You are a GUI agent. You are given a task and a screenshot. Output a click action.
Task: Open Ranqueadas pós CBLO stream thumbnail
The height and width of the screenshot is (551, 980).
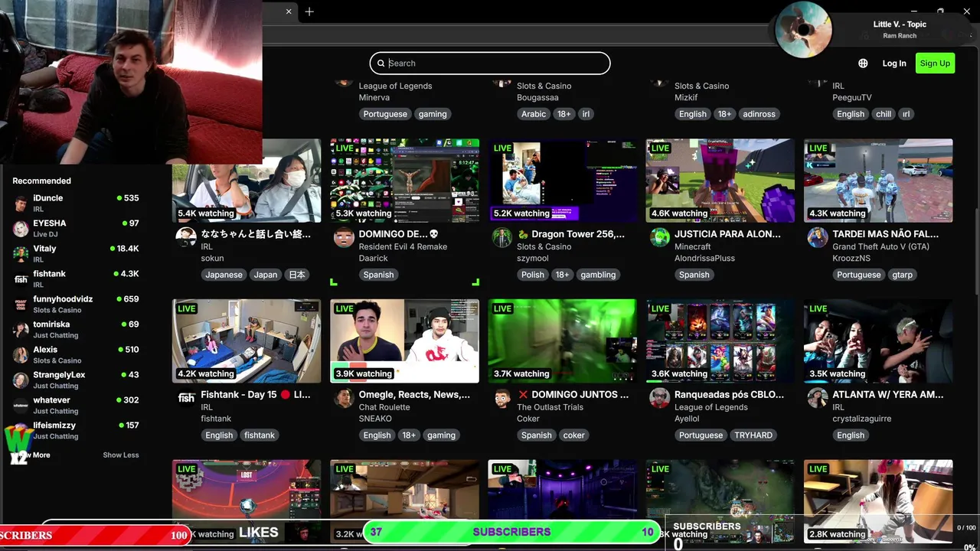coord(720,341)
